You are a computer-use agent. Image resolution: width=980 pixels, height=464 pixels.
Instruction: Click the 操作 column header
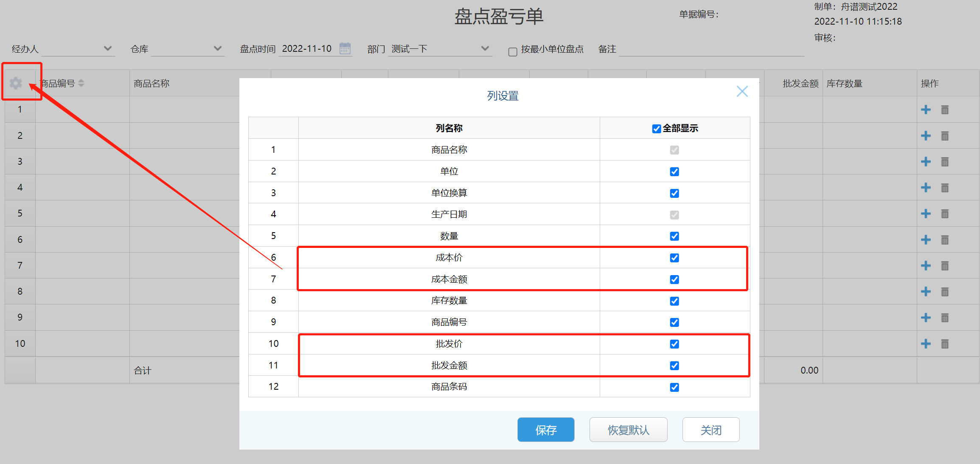click(929, 84)
